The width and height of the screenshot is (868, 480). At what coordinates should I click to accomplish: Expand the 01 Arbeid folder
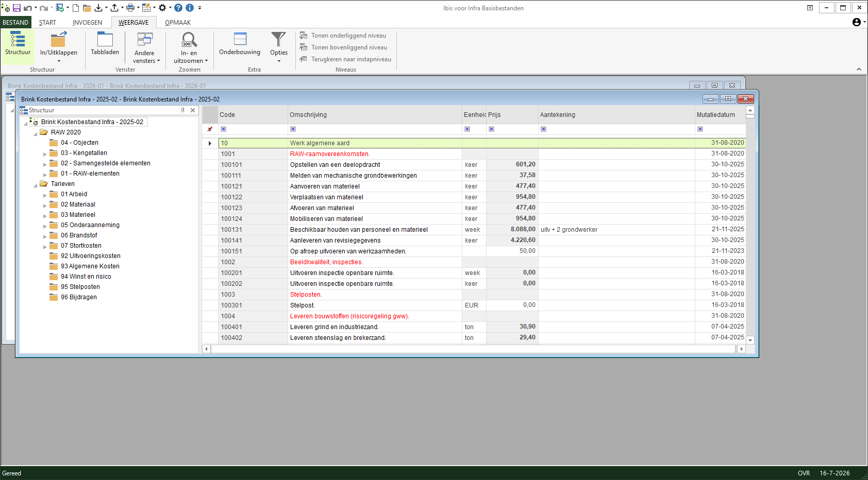point(45,195)
